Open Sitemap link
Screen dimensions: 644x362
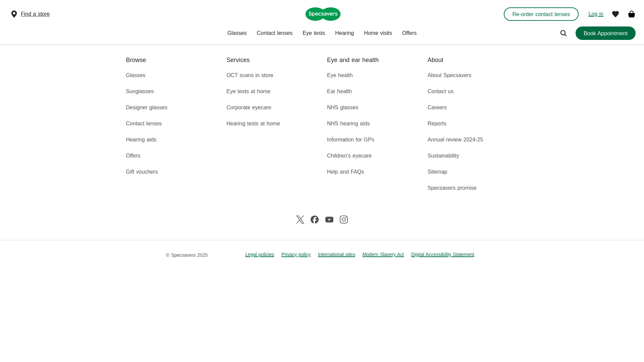click(x=437, y=172)
